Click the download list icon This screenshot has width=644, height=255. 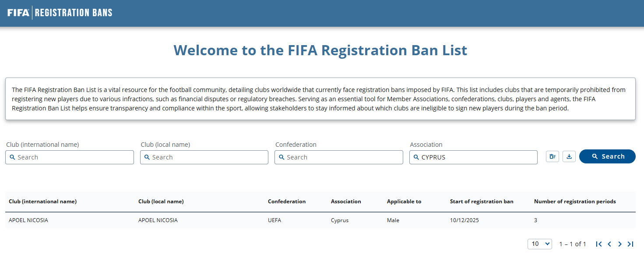tap(569, 156)
